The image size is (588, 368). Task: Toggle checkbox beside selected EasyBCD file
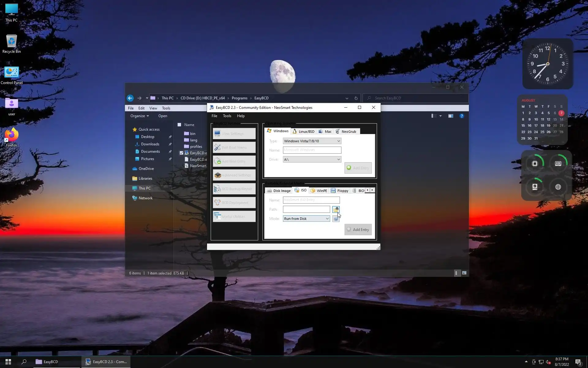tap(181, 153)
